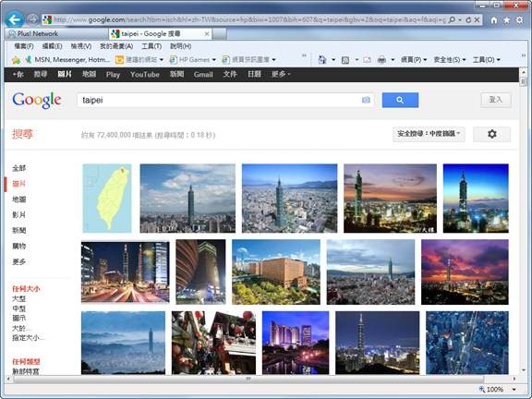
Task: Open the brown government building image thumbnail
Action: pos(276,272)
